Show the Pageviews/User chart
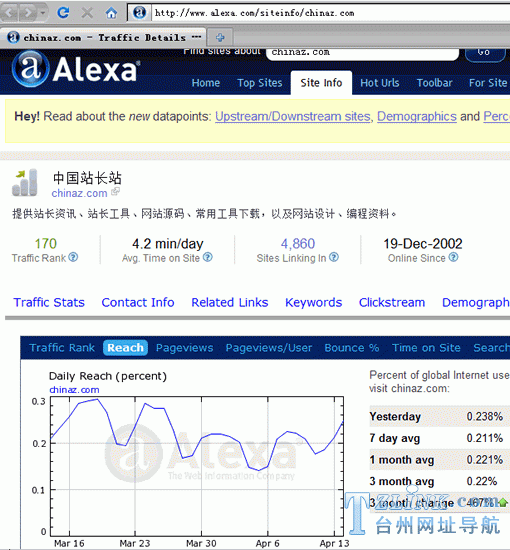Image resolution: width=510 pixels, height=550 pixels. tap(269, 348)
